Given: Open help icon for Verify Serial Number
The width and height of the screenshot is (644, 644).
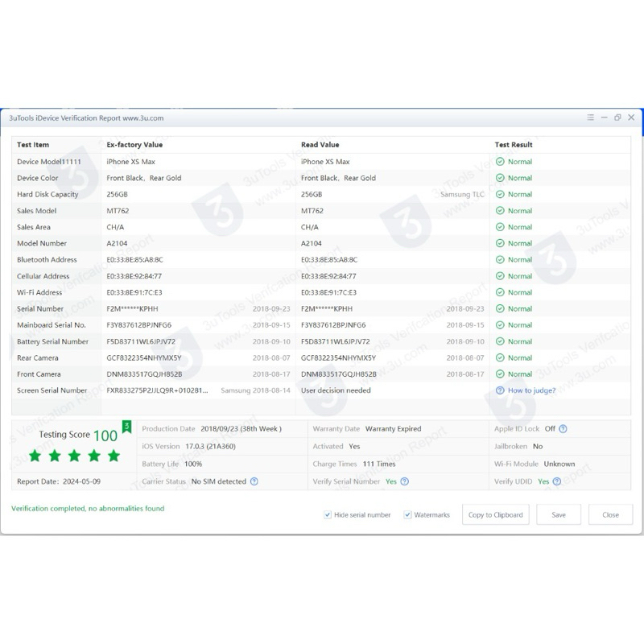Looking at the screenshot, I should pyautogui.click(x=405, y=481).
